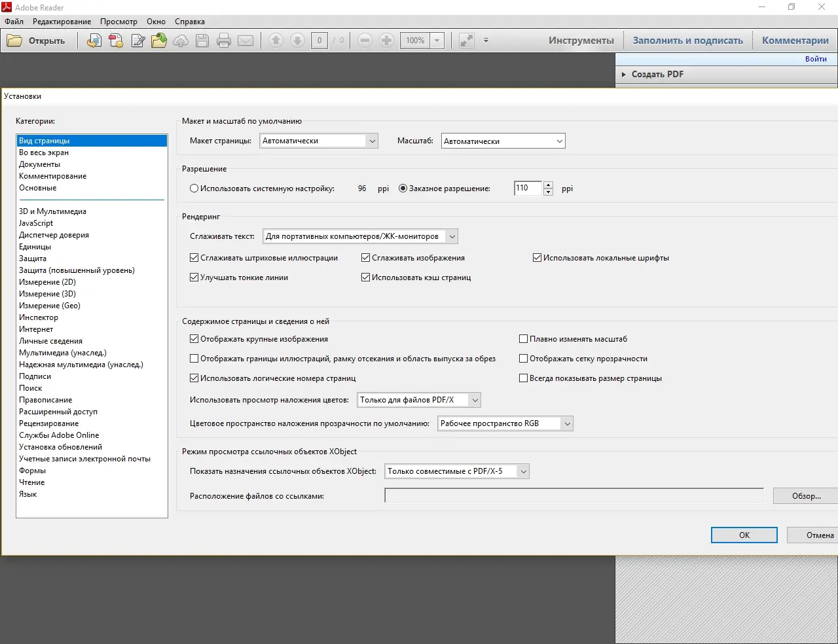The height and width of the screenshot is (644, 838).
Task: Open the Заполнить и подписать pane
Action: [688, 41]
